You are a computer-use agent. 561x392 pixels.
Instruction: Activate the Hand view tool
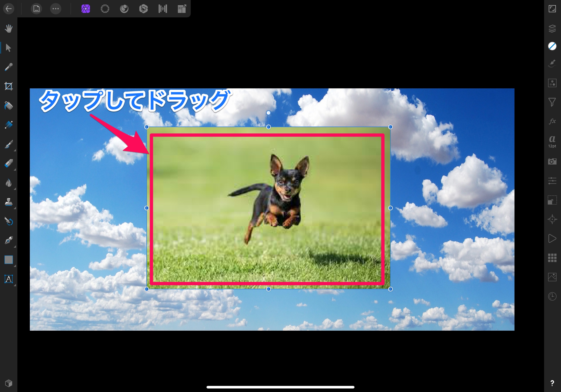click(8, 28)
